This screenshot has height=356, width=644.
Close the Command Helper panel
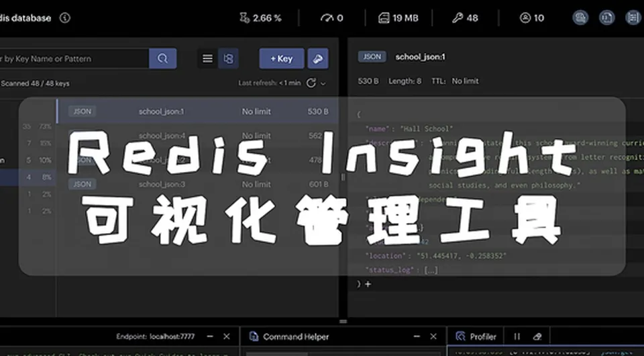coord(433,337)
